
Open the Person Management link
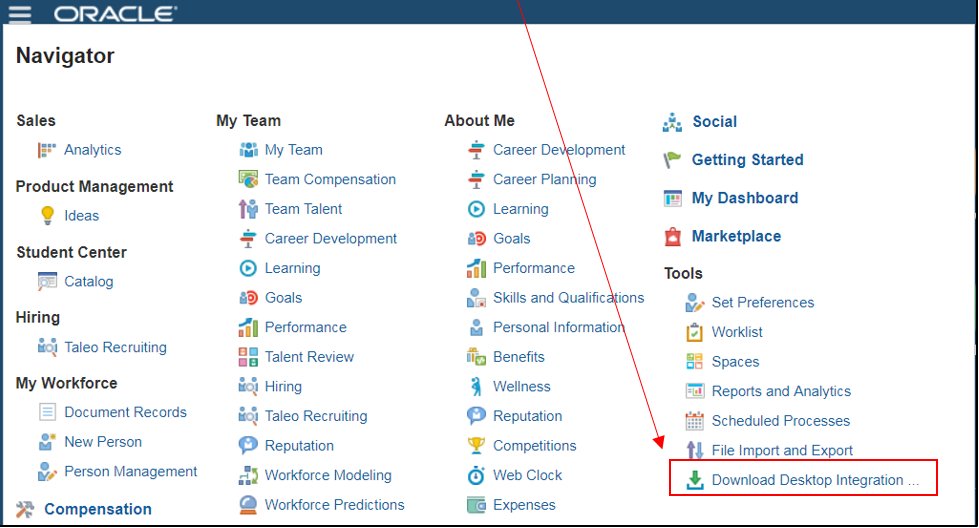point(130,471)
